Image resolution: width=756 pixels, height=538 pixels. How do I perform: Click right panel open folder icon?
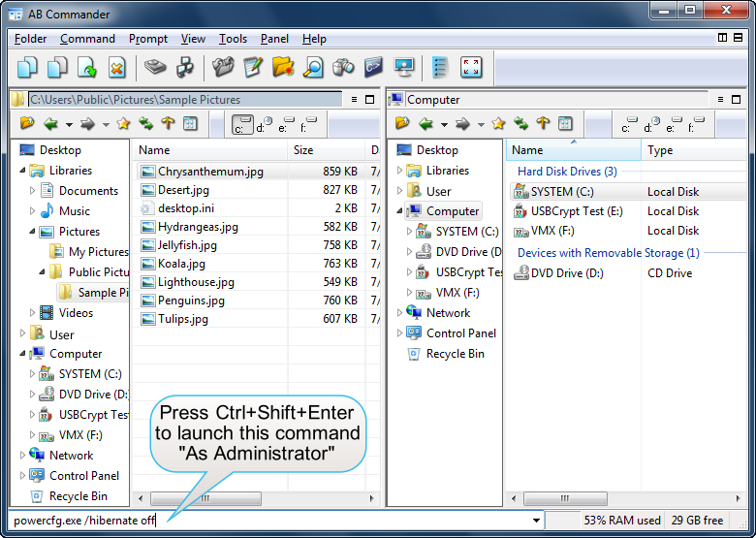(402, 124)
